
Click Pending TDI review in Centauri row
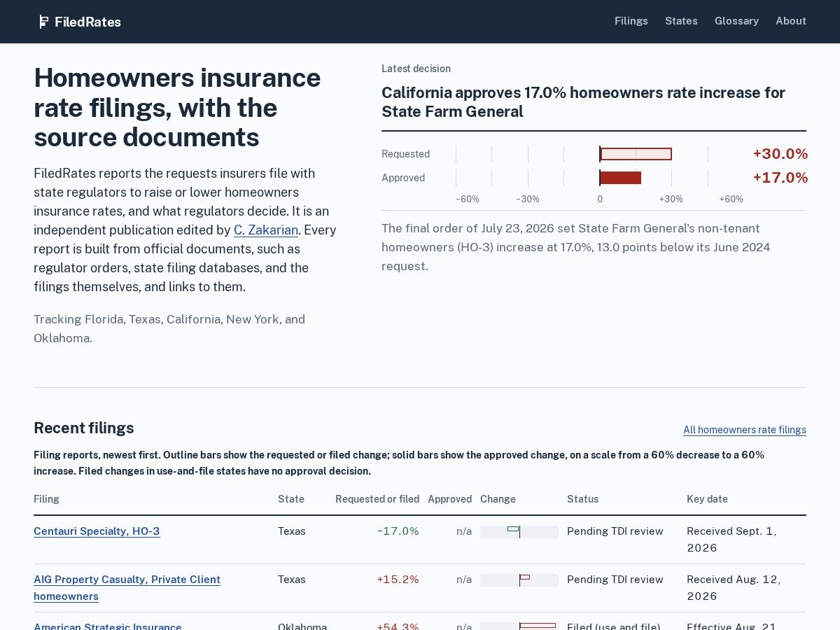pyautogui.click(x=615, y=531)
